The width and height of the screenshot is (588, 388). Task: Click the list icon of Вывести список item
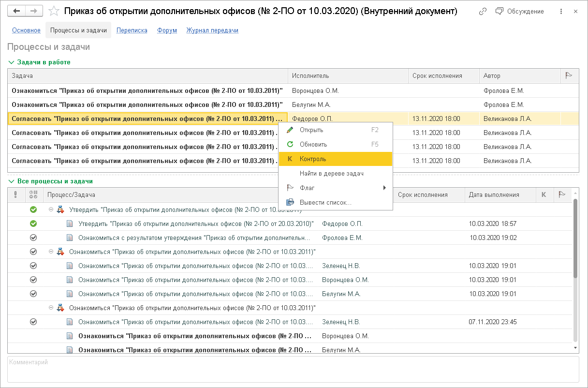[x=290, y=202]
